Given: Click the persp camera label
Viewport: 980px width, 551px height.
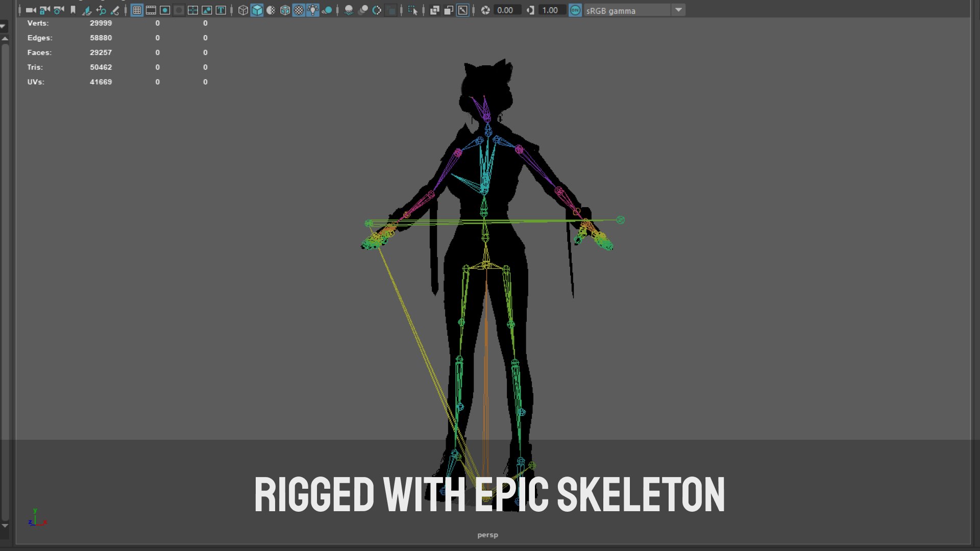Looking at the screenshot, I should tap(487, 535).
